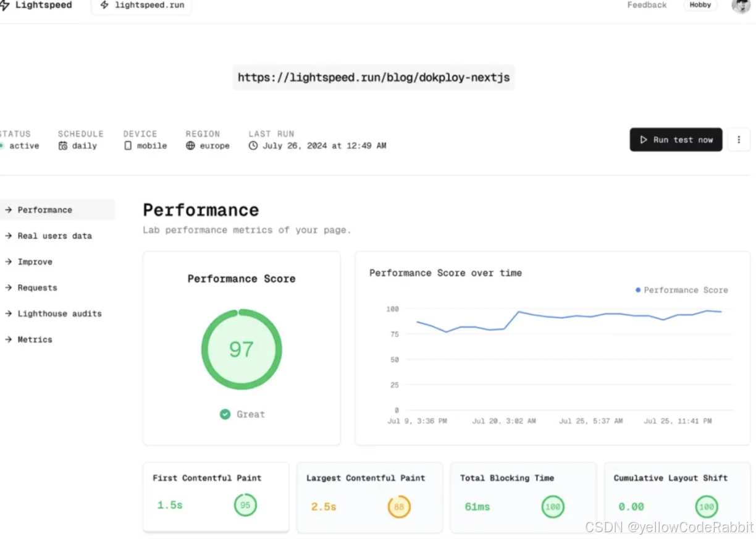The width and height of the screenshot is (756, 539).
Task: Click the Hobby plan badge
Action: point(700,5)
